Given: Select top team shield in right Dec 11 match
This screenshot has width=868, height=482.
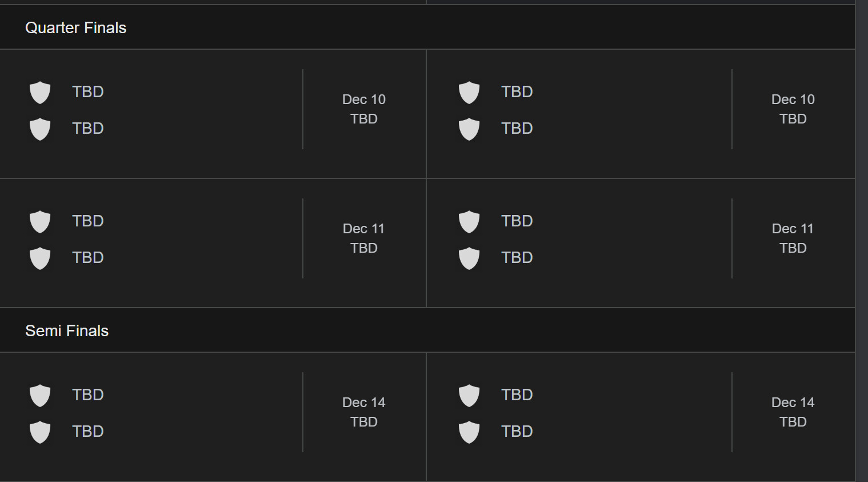Looking at the screenshot, I should (469, 221).
